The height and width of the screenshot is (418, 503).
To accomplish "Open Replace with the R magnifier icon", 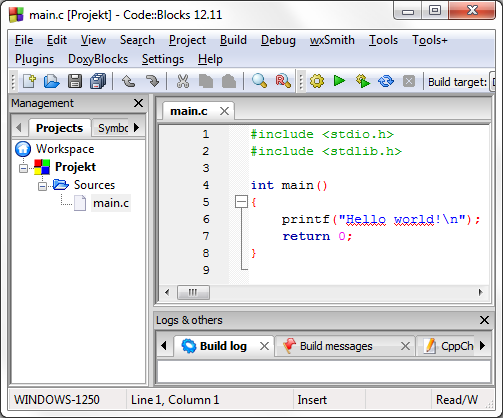I will tap(283, 81).
